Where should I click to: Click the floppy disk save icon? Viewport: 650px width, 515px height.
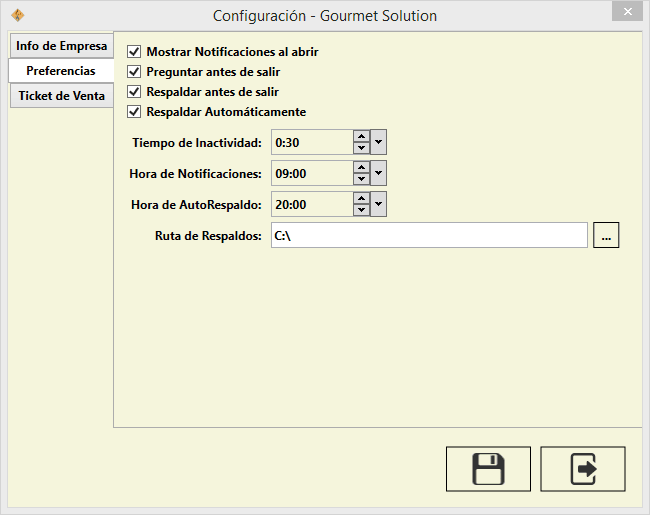(488, 469)
